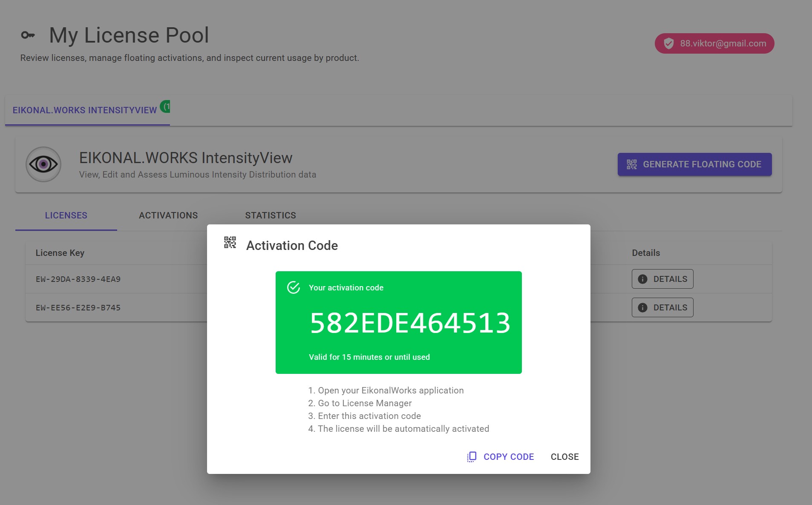Viewport: 812px width, 505px height.
Task: Click the info icon in second Details button
Action: pos(642,307)
